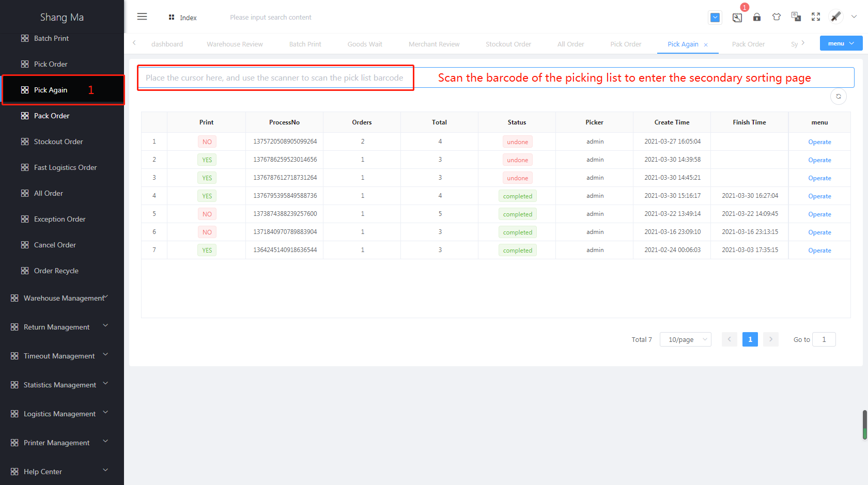The image size is (868, 485).
Task: Expand Logistics Management section
Action: coord(62,414)
